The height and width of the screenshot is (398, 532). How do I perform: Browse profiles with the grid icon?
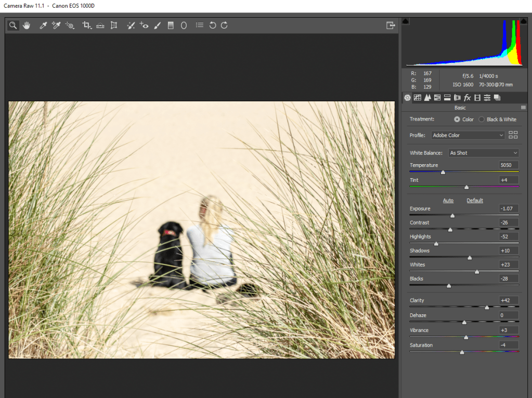click(513, 135)
